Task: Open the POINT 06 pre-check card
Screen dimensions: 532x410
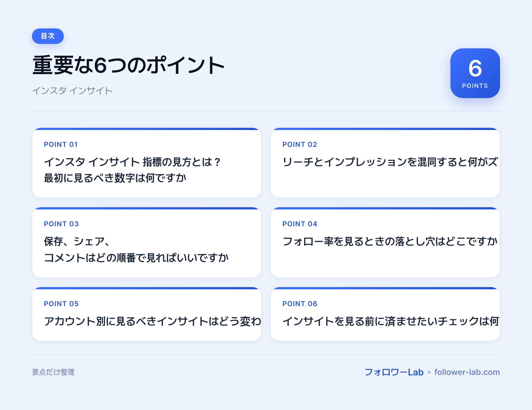Action: pyautogui.click(x=385, y=314)
